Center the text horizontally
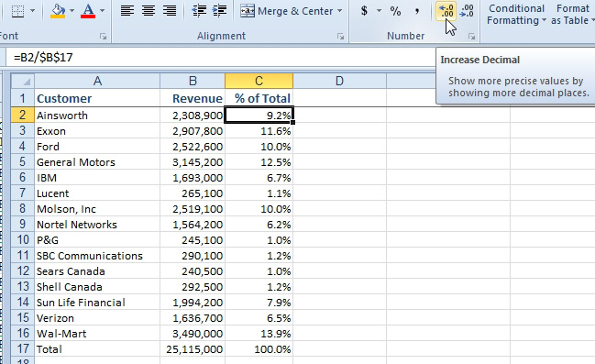595x364 pixels. point(149,11)
